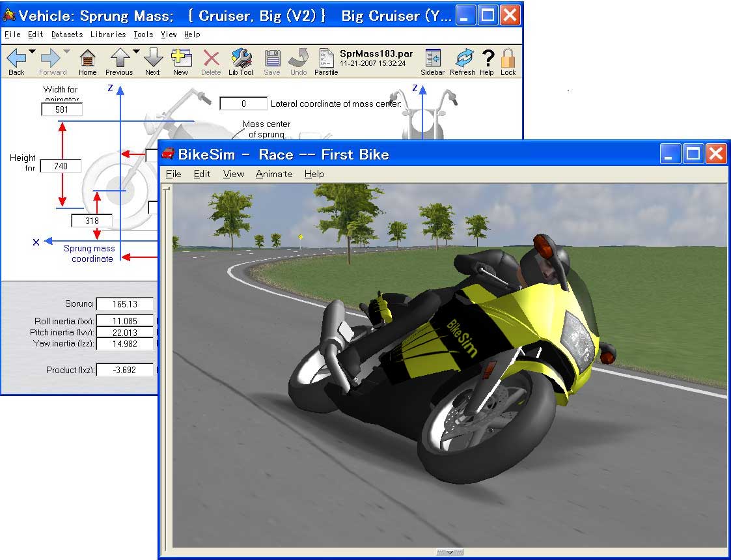Open the Edit menu in BikeSim window

(x=202, y=174)
